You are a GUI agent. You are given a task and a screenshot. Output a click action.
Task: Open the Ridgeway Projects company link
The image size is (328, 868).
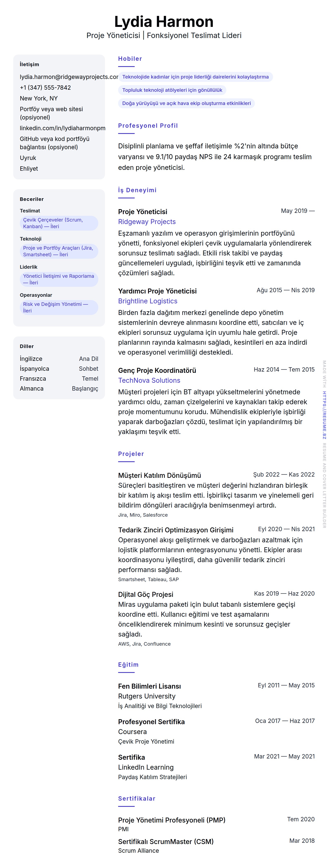click(x=147, y=222)
